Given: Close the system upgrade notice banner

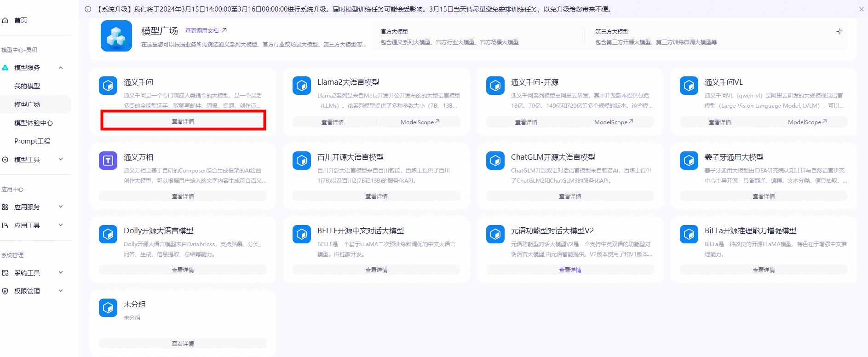Looking at the screenshot, I should point(862,9).
